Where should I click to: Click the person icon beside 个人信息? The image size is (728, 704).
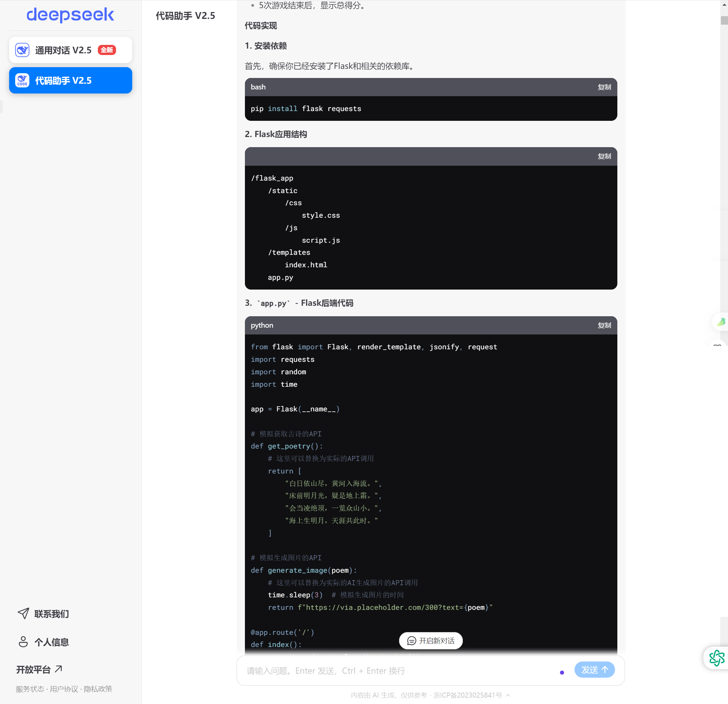[23, 642]
